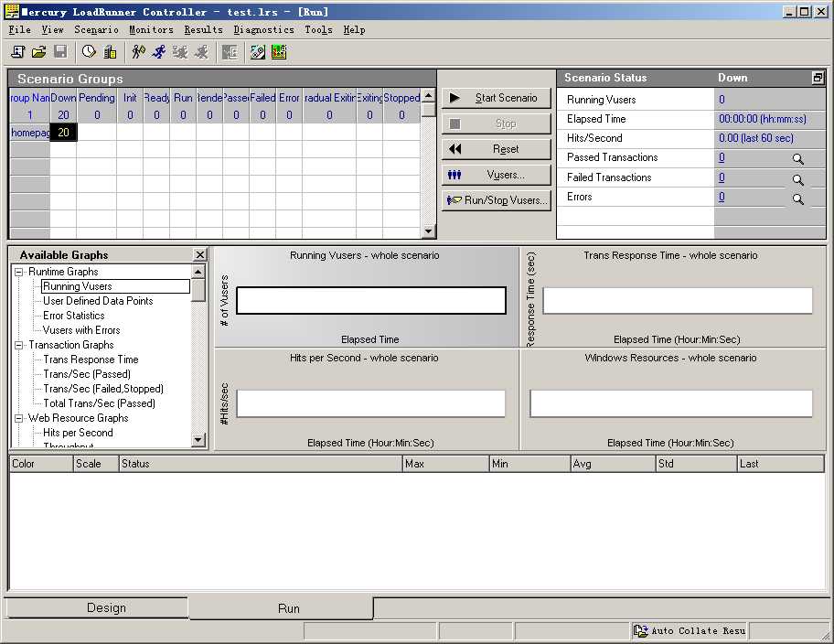The width and height of the screenshot is (834, 644).
Task: Click the Scenario Groups scroll up arrow
Action: (428, 96)
